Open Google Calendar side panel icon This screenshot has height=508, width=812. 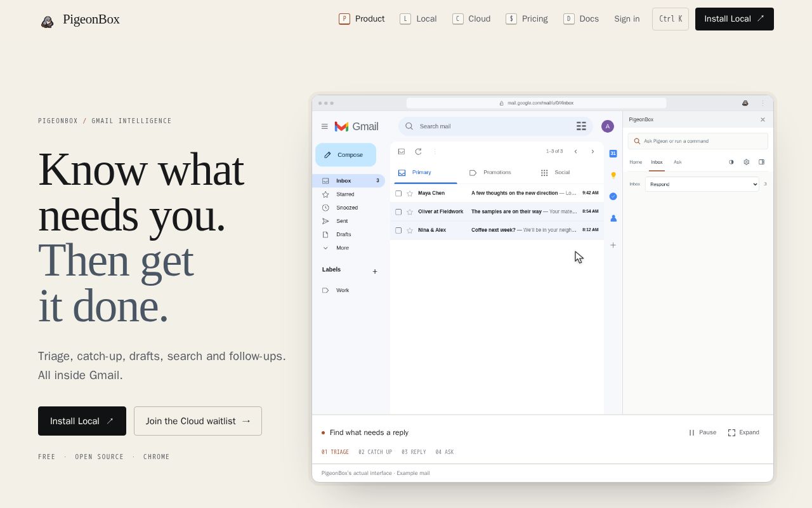click(x=613, y=154)
